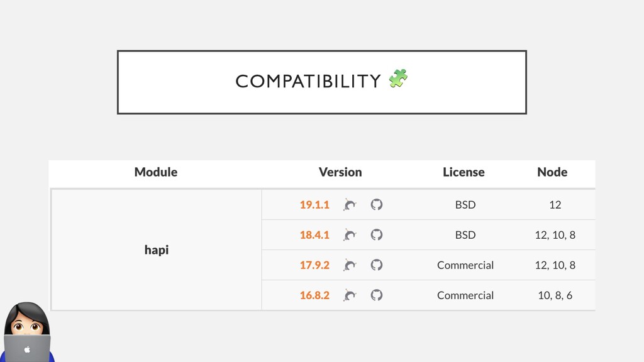Open the 19.1.1 version link
Screen dimensions: 644x362
tap(314, 204)
